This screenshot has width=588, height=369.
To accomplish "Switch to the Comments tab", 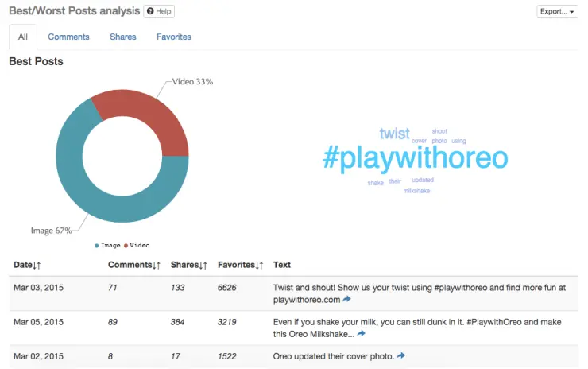I will pos(68,37).
